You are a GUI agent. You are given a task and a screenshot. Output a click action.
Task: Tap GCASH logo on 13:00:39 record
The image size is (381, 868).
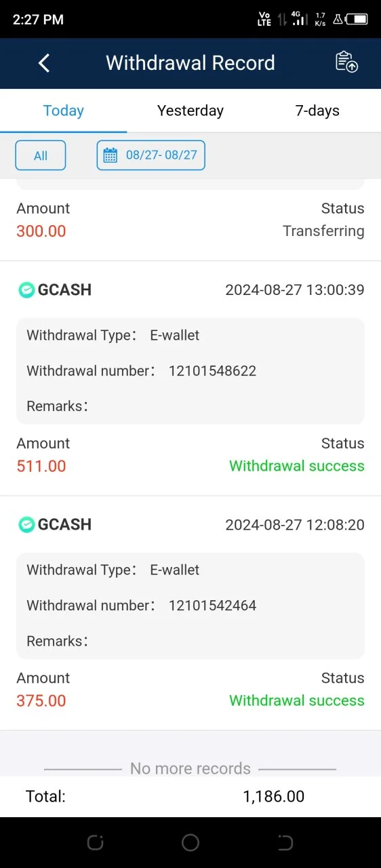(x=26, y=290)
